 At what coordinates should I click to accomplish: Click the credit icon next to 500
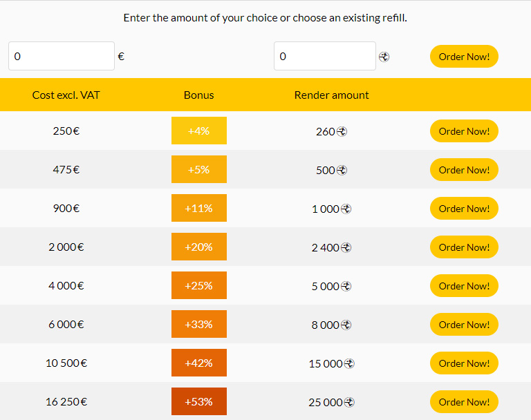342,170
